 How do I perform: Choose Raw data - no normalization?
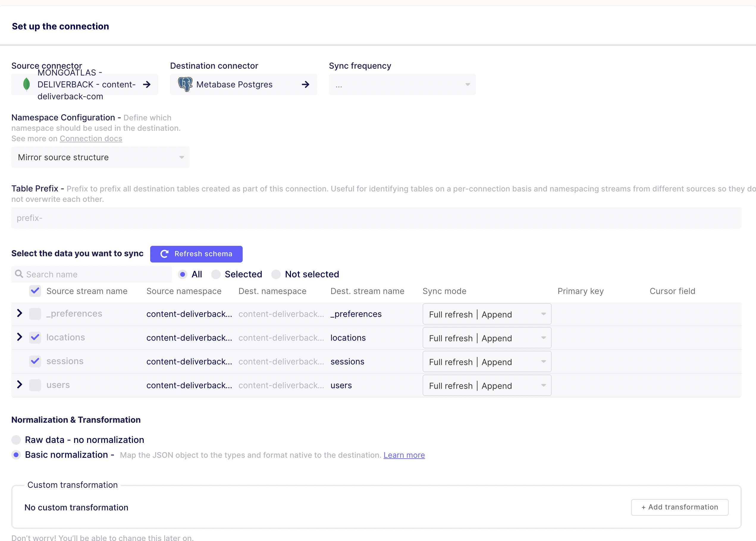pyautogui.click(x=16, y=440)
